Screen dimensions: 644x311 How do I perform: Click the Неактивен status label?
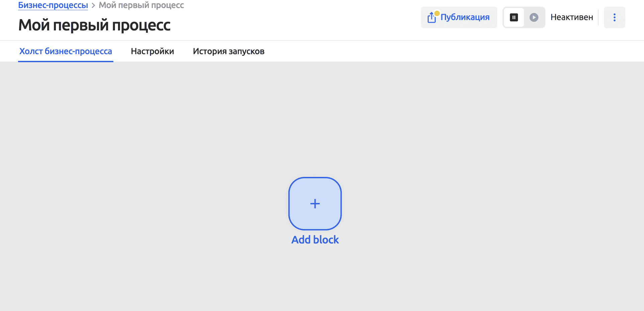(571, 17)
